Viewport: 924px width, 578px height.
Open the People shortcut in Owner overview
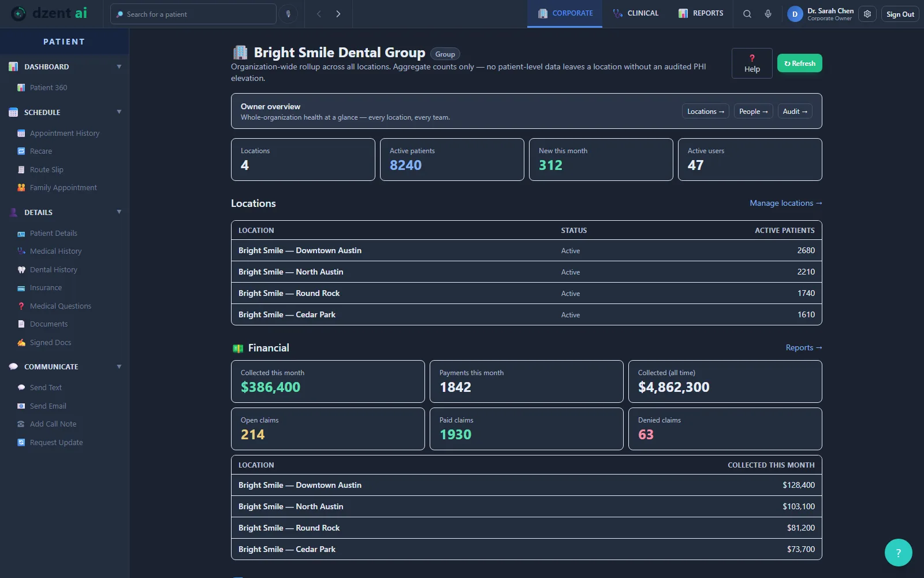click(753, 111)
